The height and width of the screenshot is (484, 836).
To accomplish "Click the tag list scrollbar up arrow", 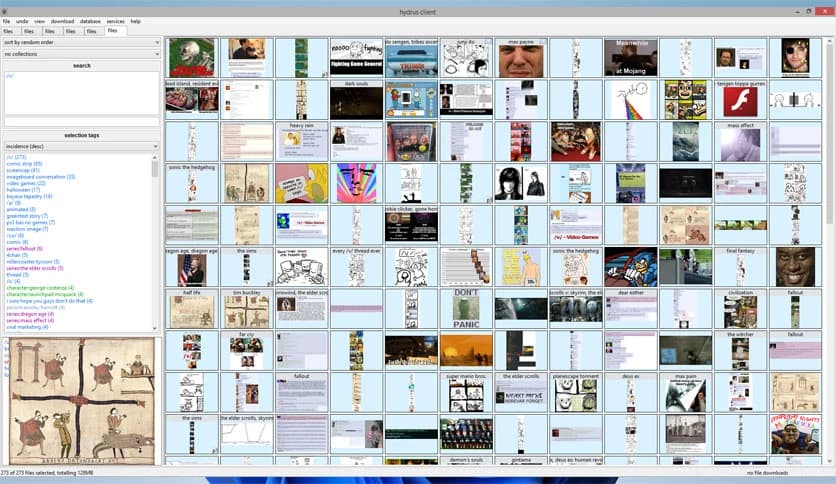I will coord(155,157).
